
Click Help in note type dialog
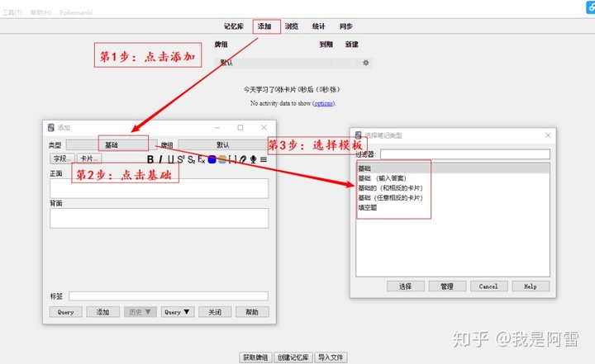tap(531, 286)
